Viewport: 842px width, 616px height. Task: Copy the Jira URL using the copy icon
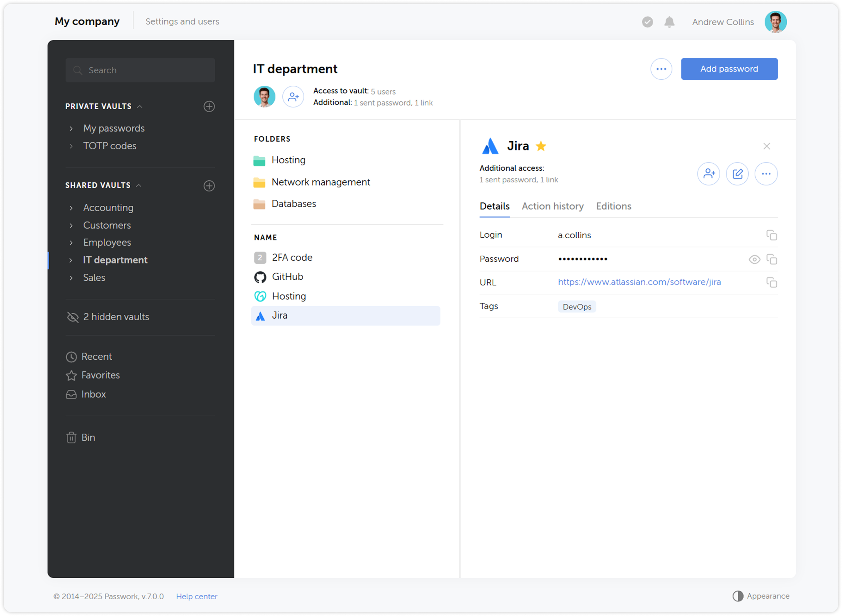pyautogui.click(x=772, y=282)
